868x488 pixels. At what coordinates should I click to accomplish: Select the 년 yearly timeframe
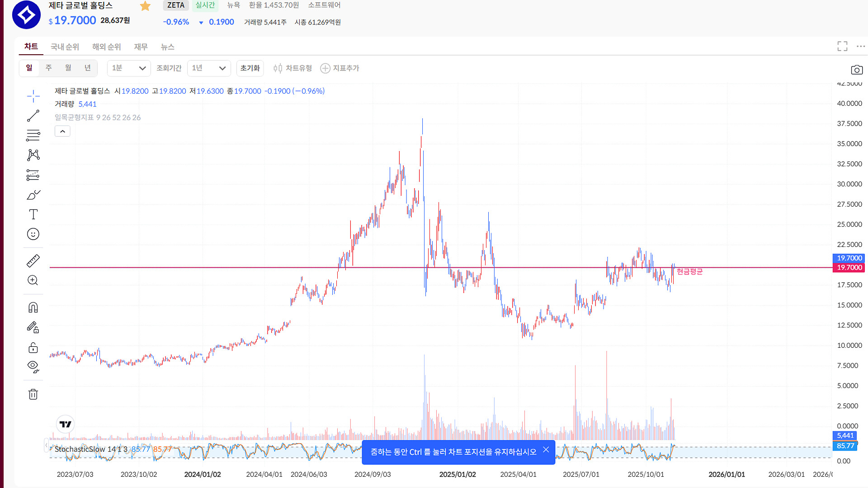87,68
